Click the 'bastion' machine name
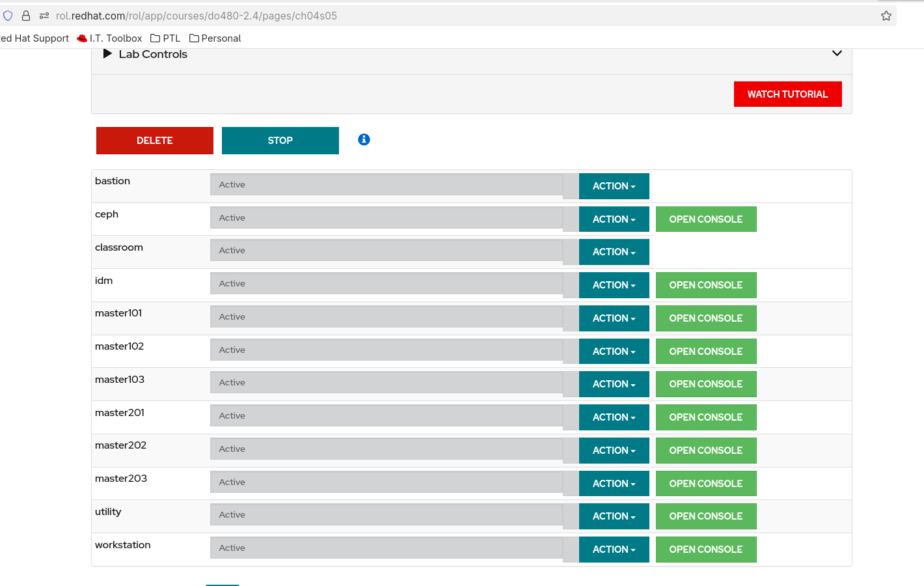Screen dimensions: 924x586 point(113,181)
